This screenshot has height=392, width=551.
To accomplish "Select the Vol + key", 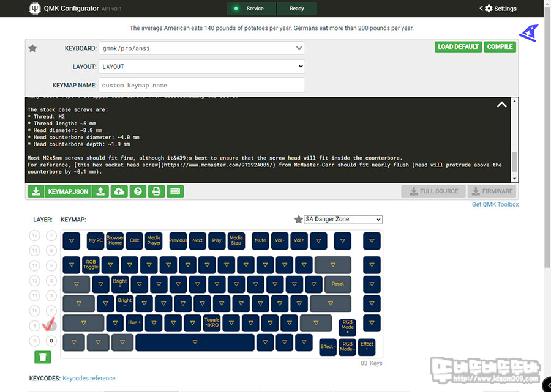I will tap(299, 241).
